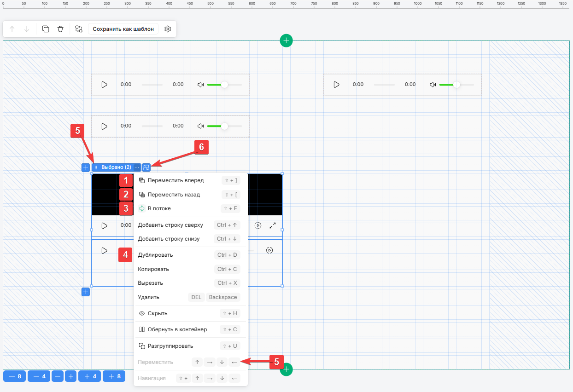This screenshot has height=392, width=573.
Task: Choose «Разгруппировать» from the context menu
Action: tap(170, 346)
